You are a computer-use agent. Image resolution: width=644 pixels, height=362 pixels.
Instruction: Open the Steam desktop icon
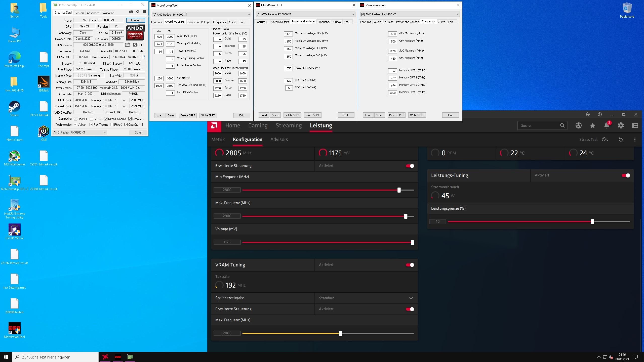pyautogui.click(x=14, y=109)
